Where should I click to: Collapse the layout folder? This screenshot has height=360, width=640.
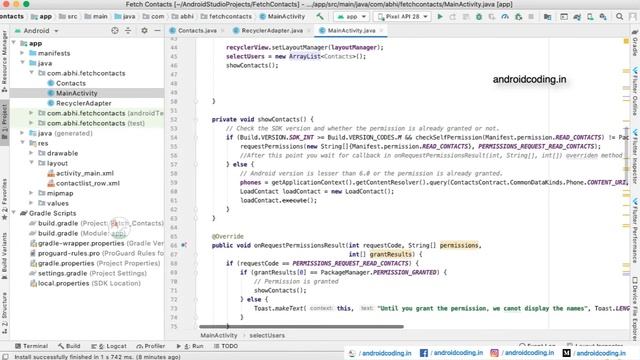(x=31, y=163)
